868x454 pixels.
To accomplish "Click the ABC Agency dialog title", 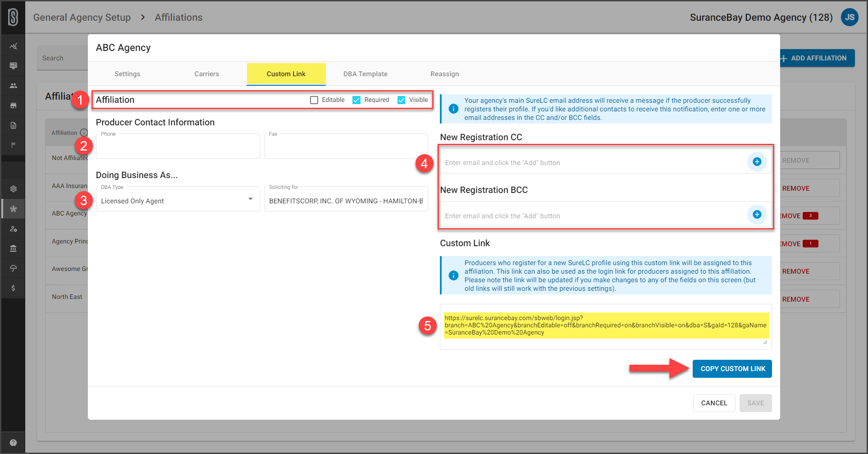I will [123, 48].
